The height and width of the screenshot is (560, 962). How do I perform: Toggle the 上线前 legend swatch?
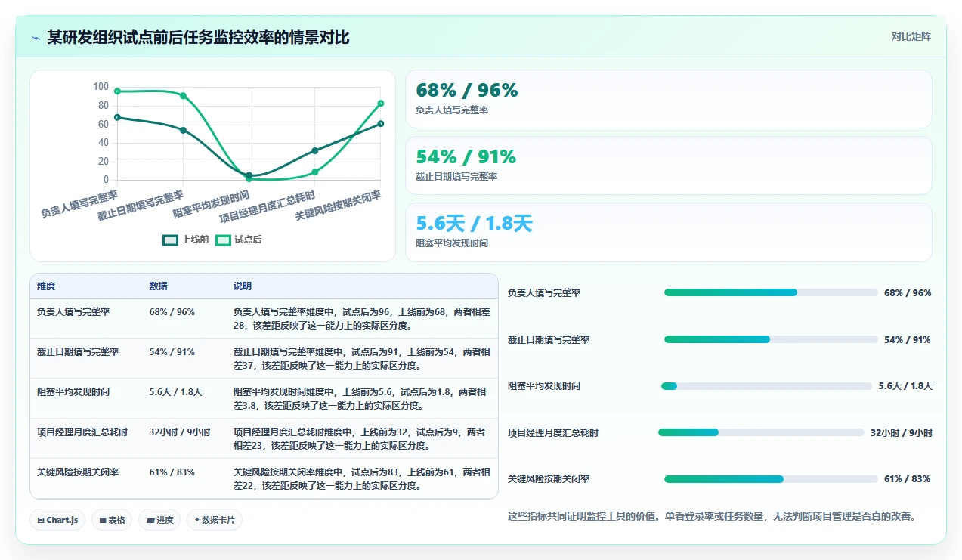[x=171, y=240]
